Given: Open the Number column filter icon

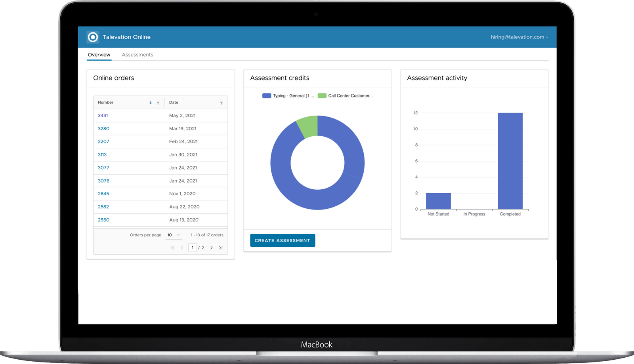Looking at the screenshot, I should coord(158,103).
